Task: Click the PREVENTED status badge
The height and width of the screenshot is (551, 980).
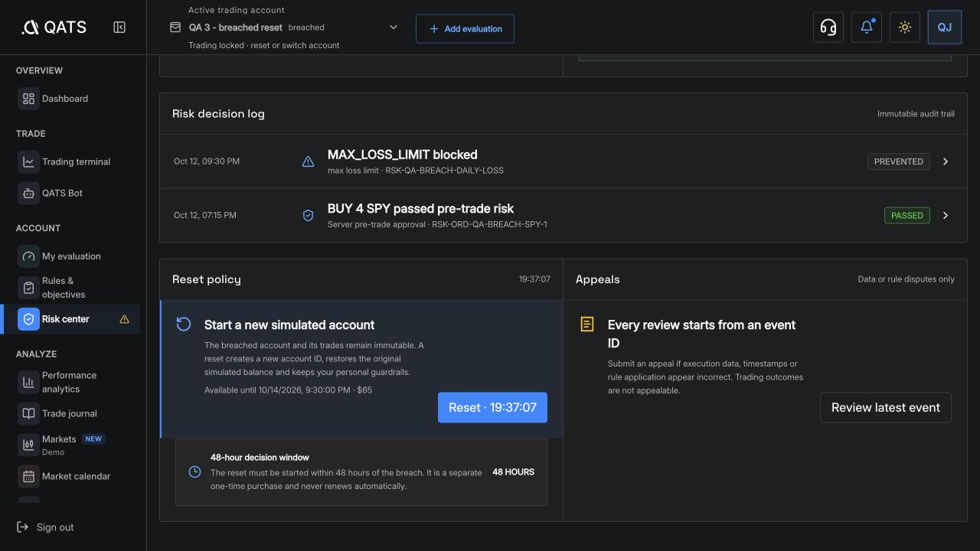Action: click(x=899, y=161)
